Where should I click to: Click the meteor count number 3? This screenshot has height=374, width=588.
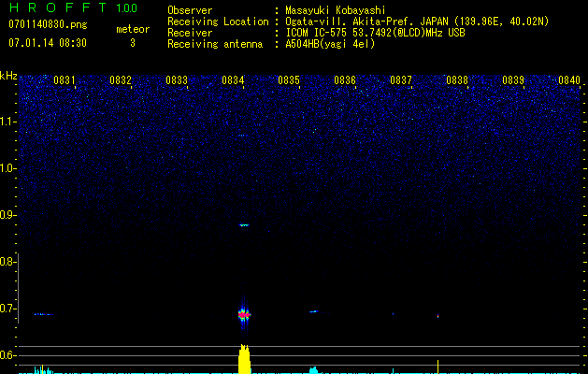(x=132, y=43)
